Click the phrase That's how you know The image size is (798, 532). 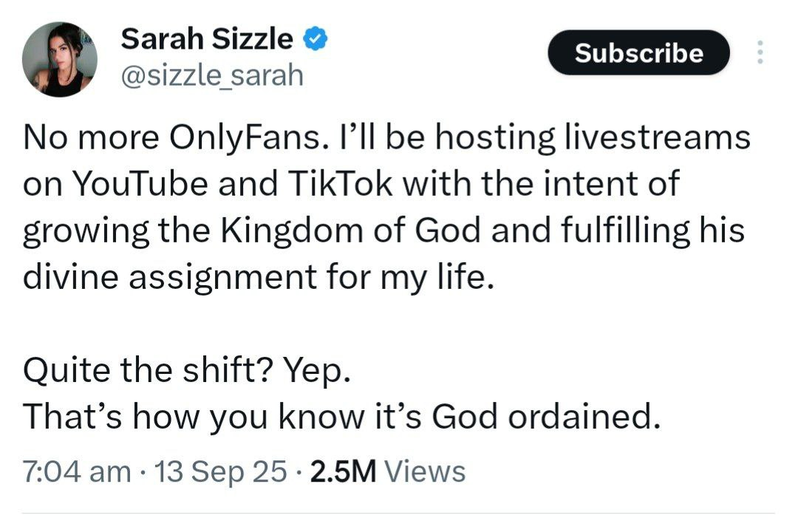pos(216,417)
